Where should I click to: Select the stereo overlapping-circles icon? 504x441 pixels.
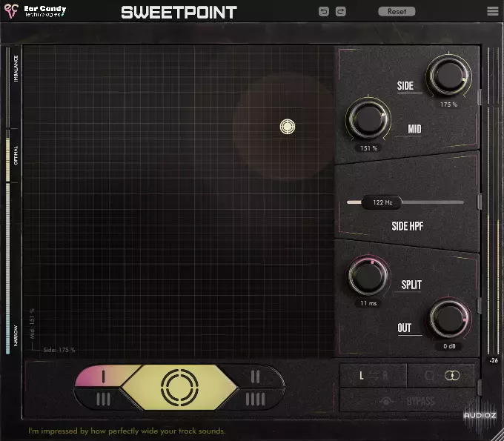[452, 376]
